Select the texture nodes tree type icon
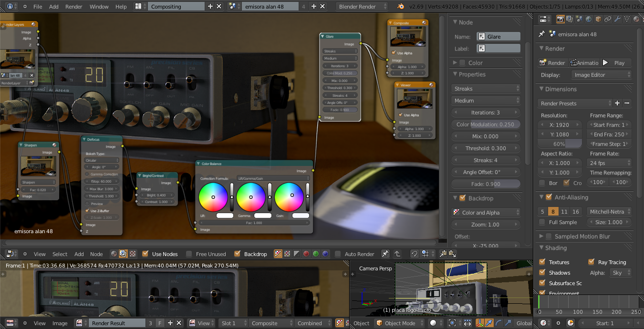This screenshot has width=644, height=329. coord(132,254)
